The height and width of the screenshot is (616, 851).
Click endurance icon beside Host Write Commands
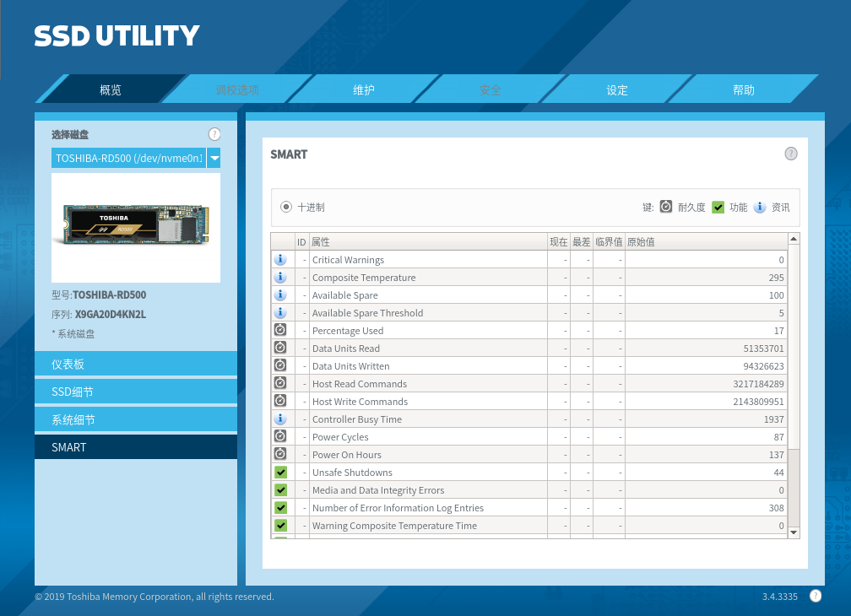point(280,401)
